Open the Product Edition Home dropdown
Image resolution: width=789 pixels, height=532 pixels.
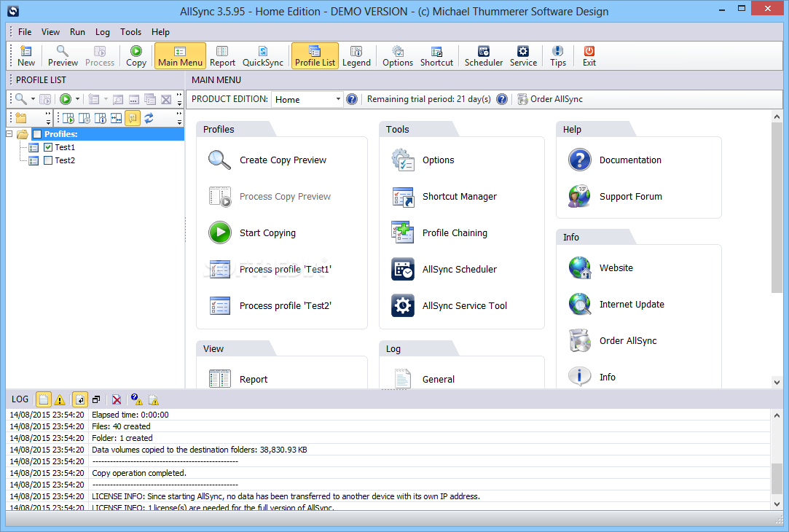coord(307,99)
